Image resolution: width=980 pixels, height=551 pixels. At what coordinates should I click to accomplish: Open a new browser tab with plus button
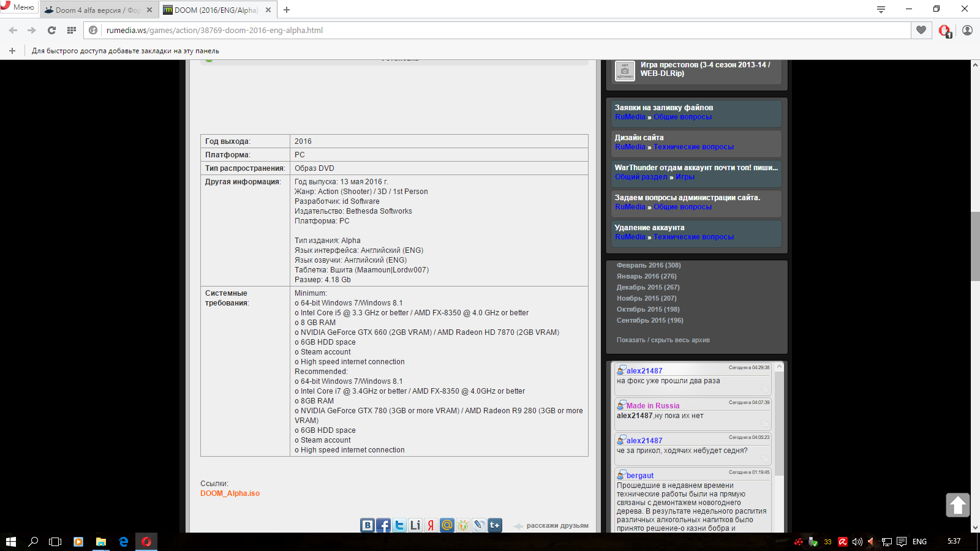click(x=287, y=10)
